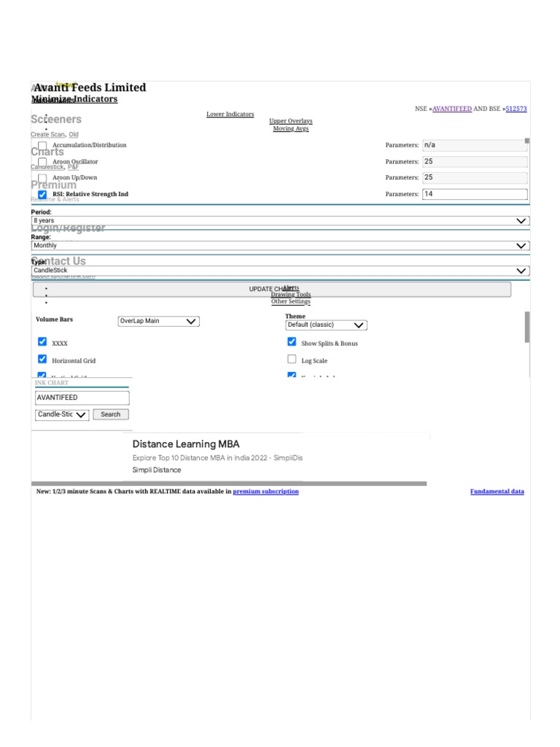The image size is (560, 747).
Task: Click the settings panel vertical scrollbar
Action: [x=527, y=327]
